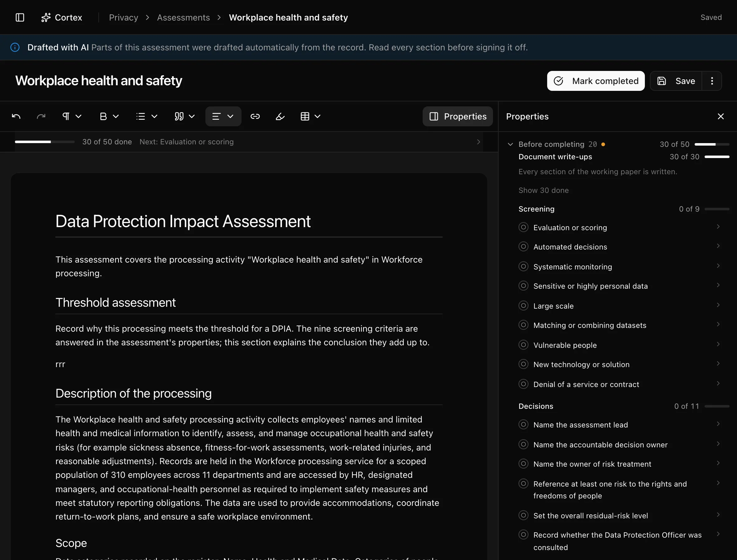Image resolution: width=737 pixels, height=560 pixels.
Task: Open Name the assessment lead item
Action: click(620, 425)
